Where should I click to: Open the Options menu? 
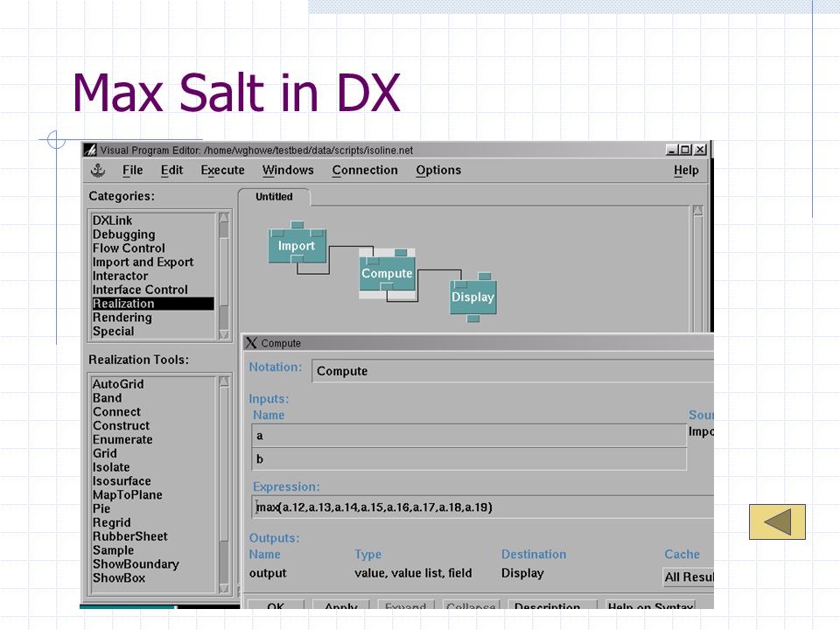[x=438, y=171]
